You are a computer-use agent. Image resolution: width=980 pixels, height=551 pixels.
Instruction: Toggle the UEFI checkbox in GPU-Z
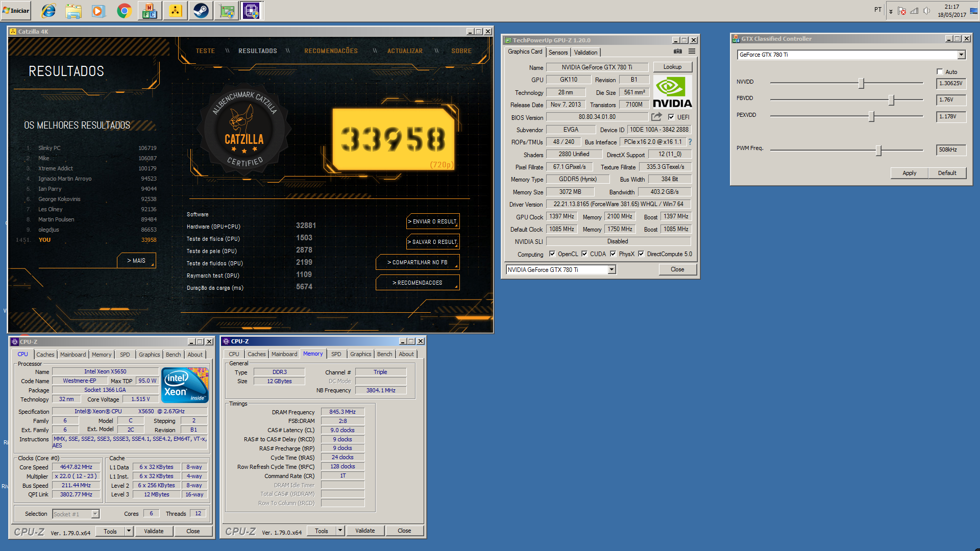point(671,117)
